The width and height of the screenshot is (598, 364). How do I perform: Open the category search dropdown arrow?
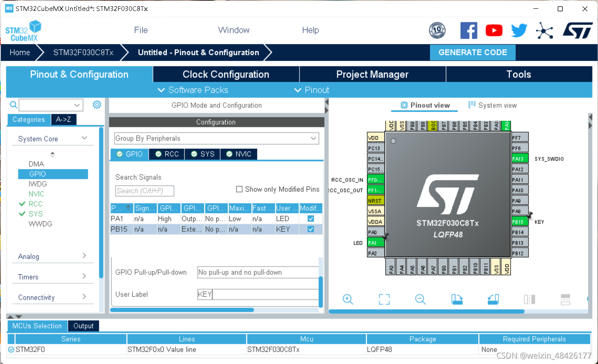click(x=77, y=105)
